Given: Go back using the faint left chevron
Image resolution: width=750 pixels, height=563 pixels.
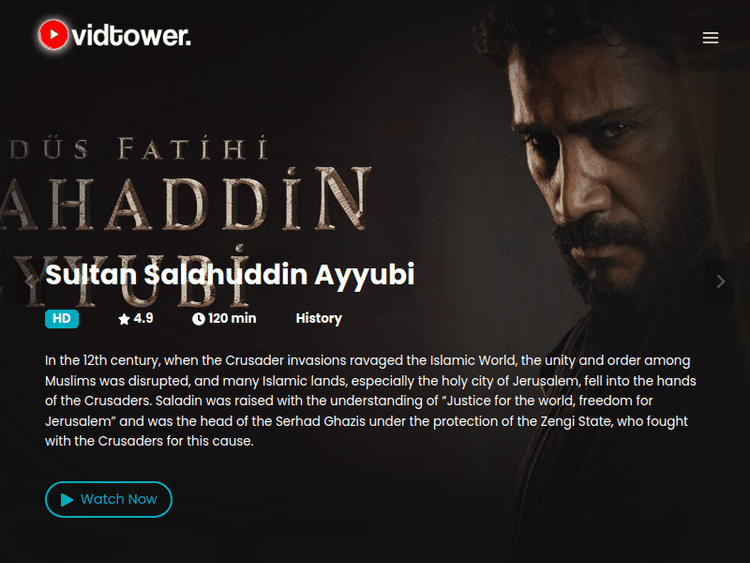Looking at the screenshot, I should [x=30, y=281].
